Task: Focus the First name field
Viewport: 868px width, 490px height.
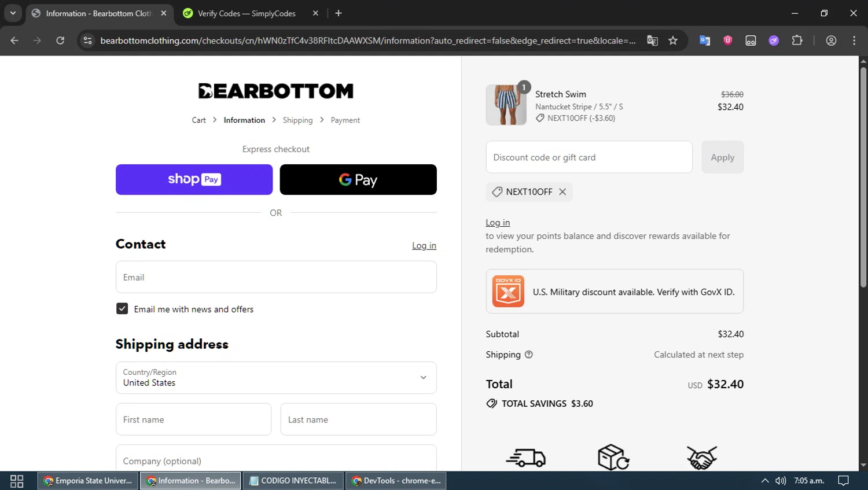Action: [x=193, y=419]
